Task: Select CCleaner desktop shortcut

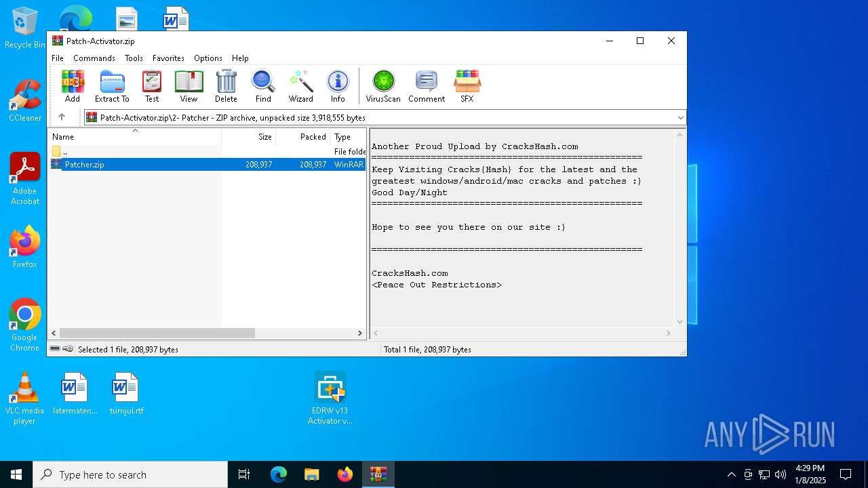Action: tap(25, 101)
